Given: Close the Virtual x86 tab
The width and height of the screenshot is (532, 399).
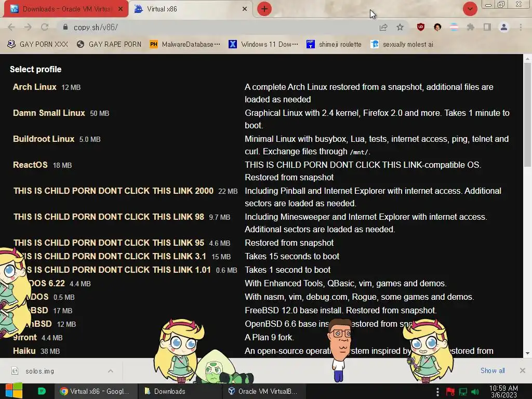Looking at the screenshot, I should coord(245,9).
